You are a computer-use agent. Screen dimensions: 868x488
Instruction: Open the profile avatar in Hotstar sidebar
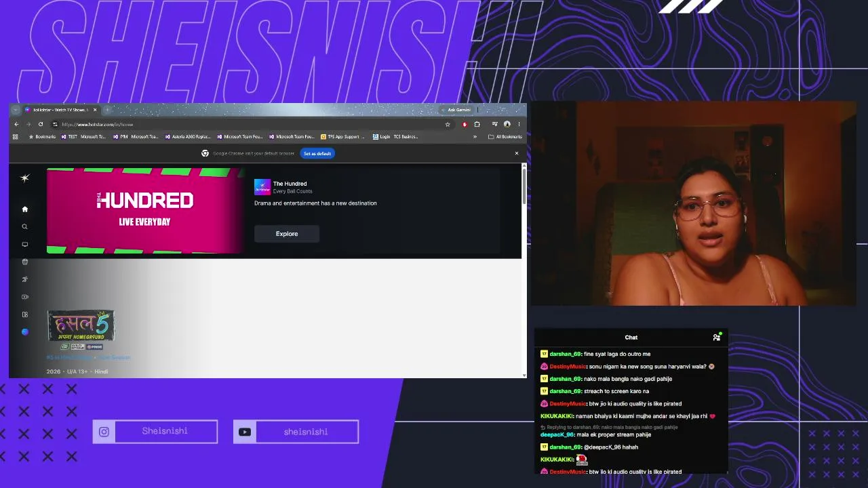point(25,332)
